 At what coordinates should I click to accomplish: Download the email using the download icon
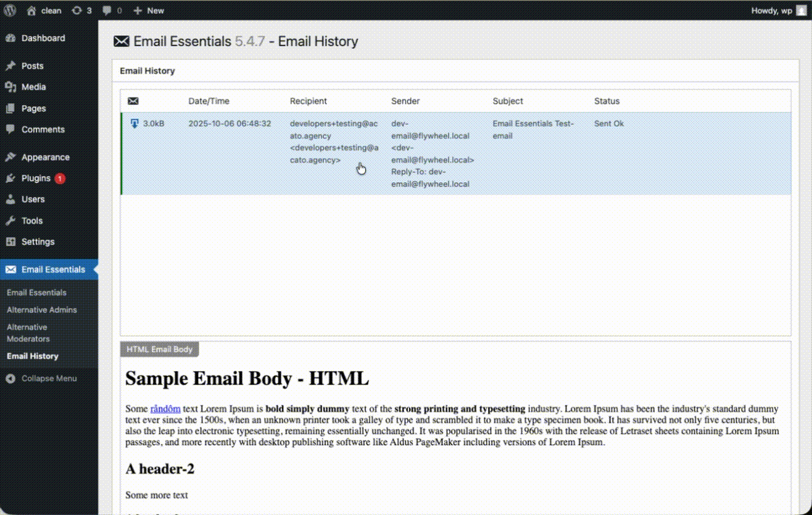[x=135, y=123]
